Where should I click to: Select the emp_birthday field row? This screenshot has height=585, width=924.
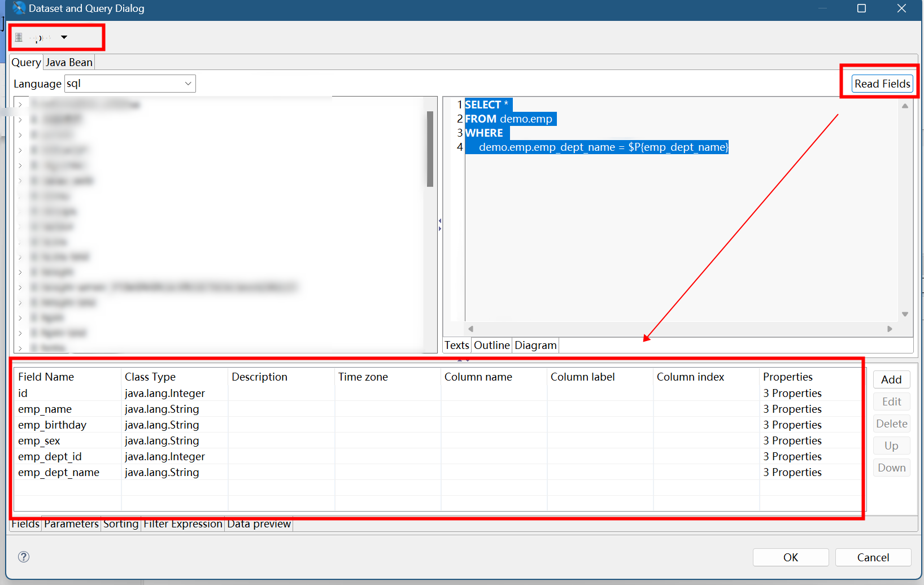pos(53,425)
